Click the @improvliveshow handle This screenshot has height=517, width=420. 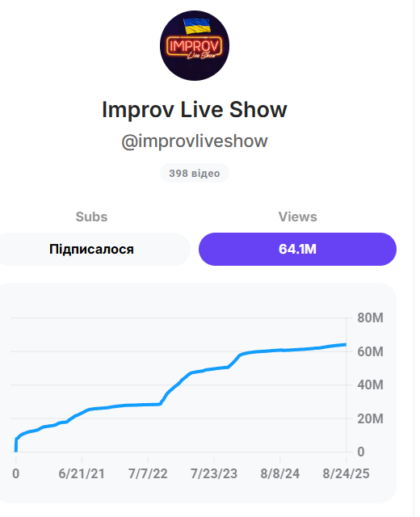195,141
